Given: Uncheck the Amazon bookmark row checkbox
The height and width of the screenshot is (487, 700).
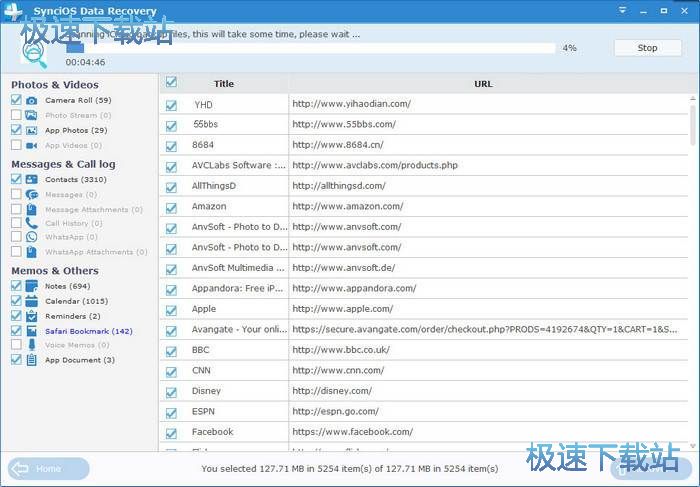Looking at the screenshot, I should (171, 208).
